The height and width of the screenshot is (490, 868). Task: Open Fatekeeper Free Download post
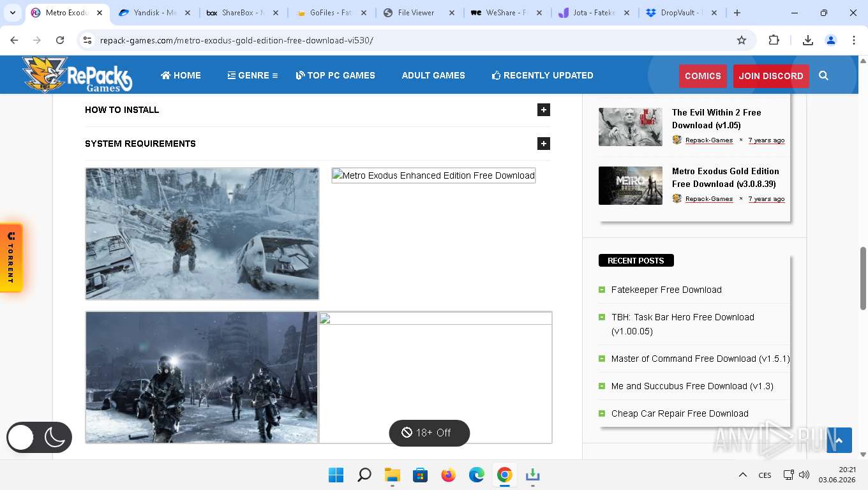(666, 290)
